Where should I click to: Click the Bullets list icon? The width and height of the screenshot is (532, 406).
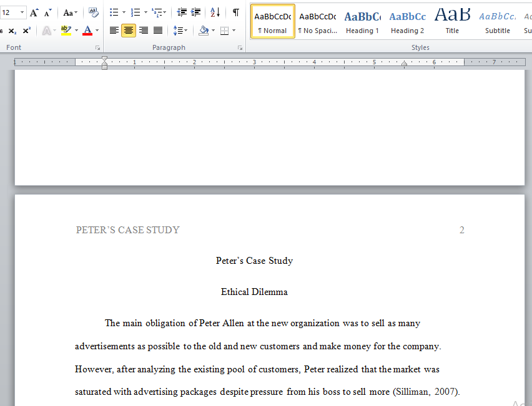(114, 13)
